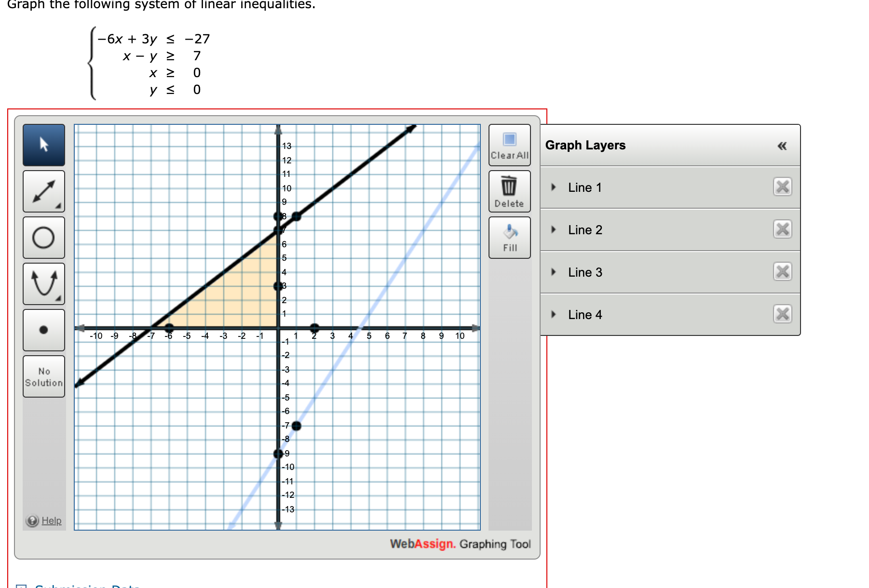Viewport: 869px width, 588px height.
Task: Select the arrow pointer tool
Action: [43, 145]
